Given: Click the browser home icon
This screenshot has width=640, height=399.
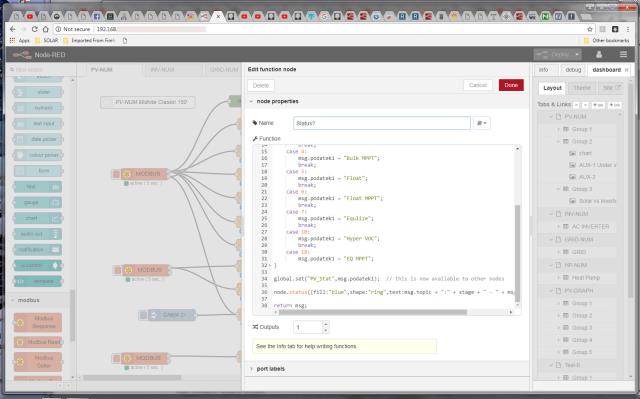Looking at the screenshot, I should point(46,29).
